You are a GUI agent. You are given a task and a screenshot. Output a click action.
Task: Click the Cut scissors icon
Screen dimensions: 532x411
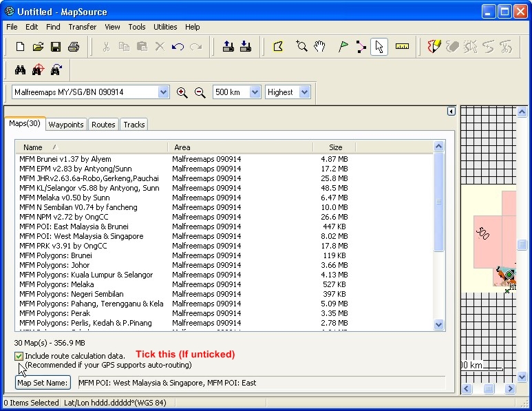[106, 47]
